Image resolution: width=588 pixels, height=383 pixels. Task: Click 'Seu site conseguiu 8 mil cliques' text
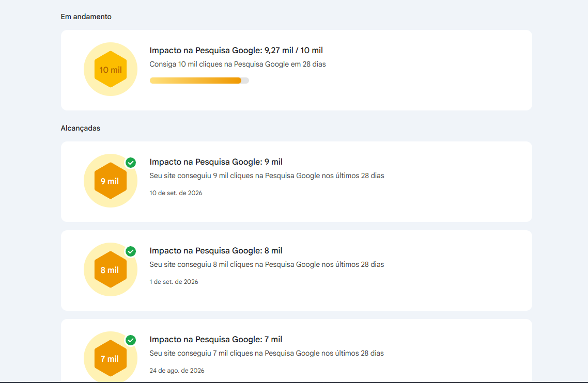tap(267, 265)
